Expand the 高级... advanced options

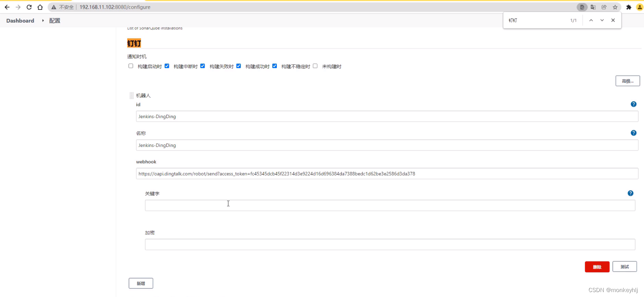[x=628, y=81]
